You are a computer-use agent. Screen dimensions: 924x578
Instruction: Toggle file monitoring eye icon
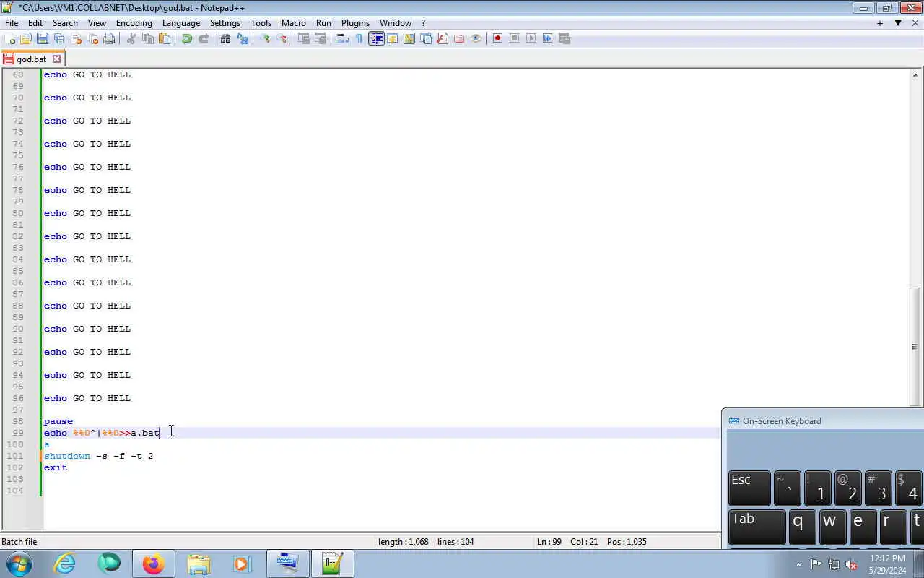(x=476, y=38)
